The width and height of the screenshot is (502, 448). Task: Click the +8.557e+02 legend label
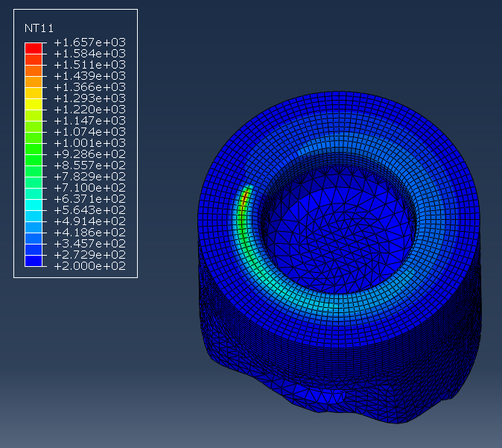tap(89, 165)
